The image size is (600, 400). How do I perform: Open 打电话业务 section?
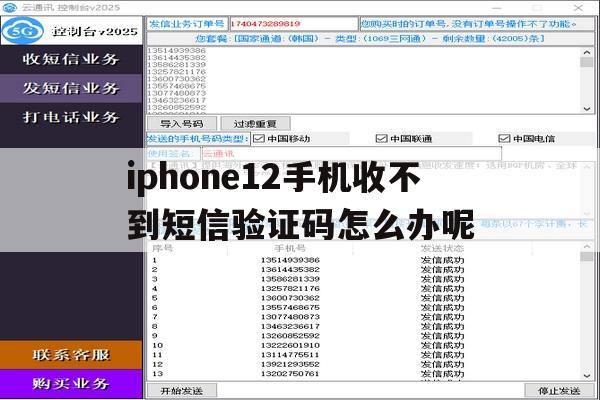(x=71, y=117)
